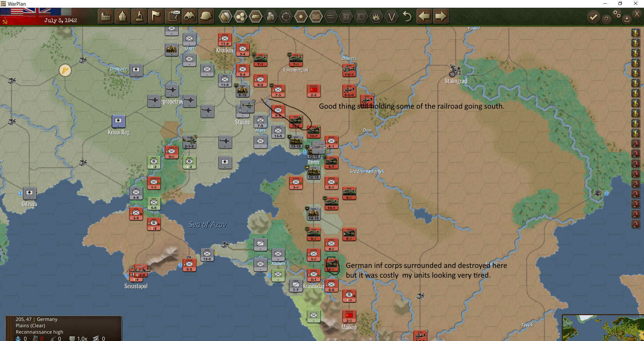
Task: Toggle the terrain borders hex overlay
Action: [225, 16]
